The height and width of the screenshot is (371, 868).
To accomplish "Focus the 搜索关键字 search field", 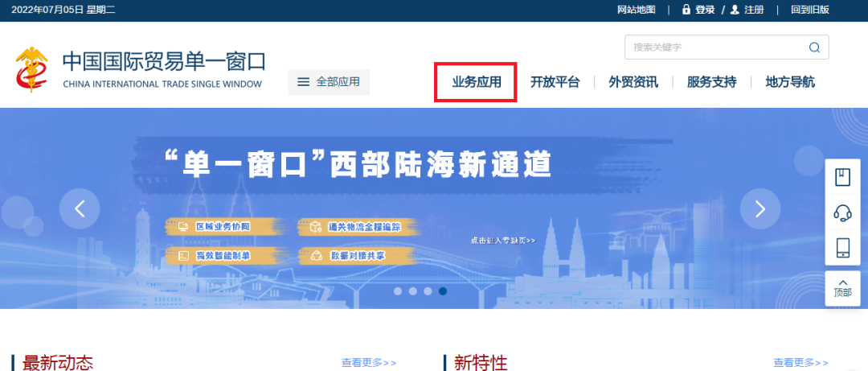I will pyautogui.click(x=715, y=47).
